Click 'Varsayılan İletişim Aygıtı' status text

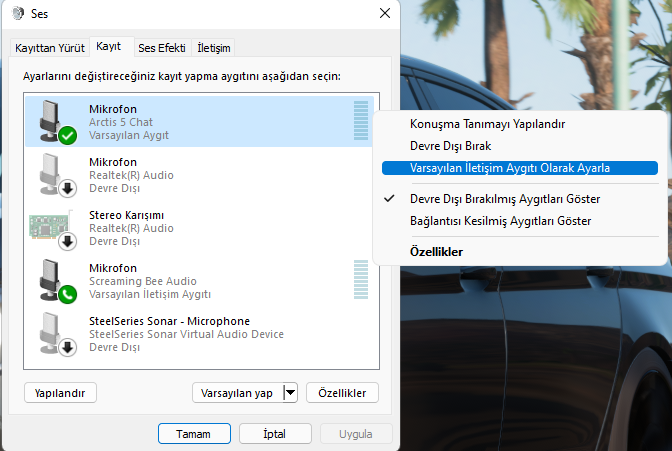150,295
